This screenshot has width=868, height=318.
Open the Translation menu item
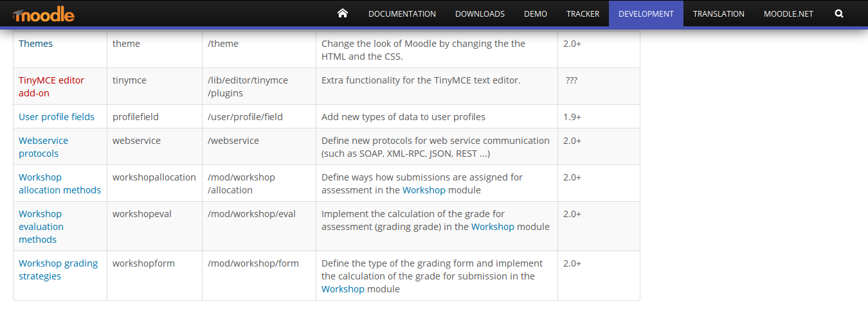tap(719, 13)
